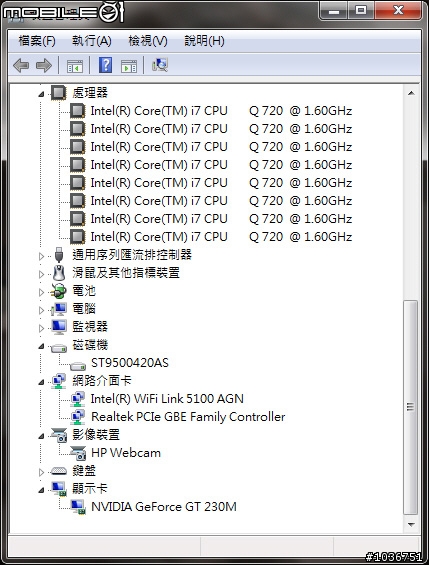Click the vertical scrollbar thumb

tap(410, 407)
